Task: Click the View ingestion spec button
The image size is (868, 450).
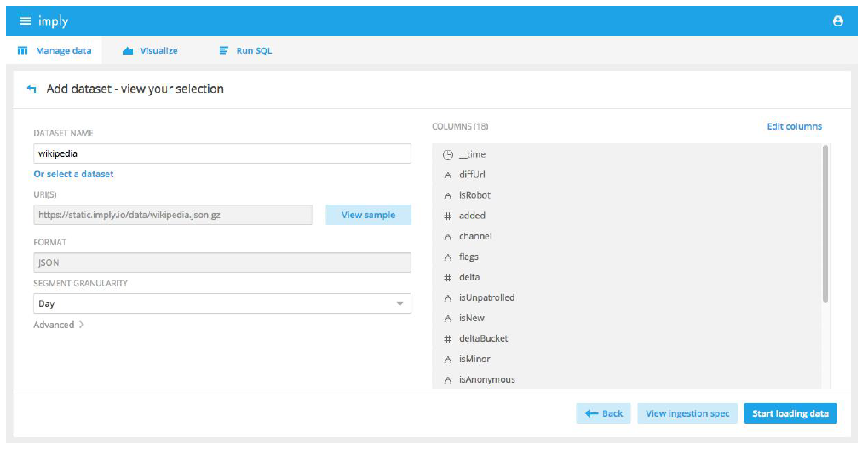Action: [x=687, y=413]
